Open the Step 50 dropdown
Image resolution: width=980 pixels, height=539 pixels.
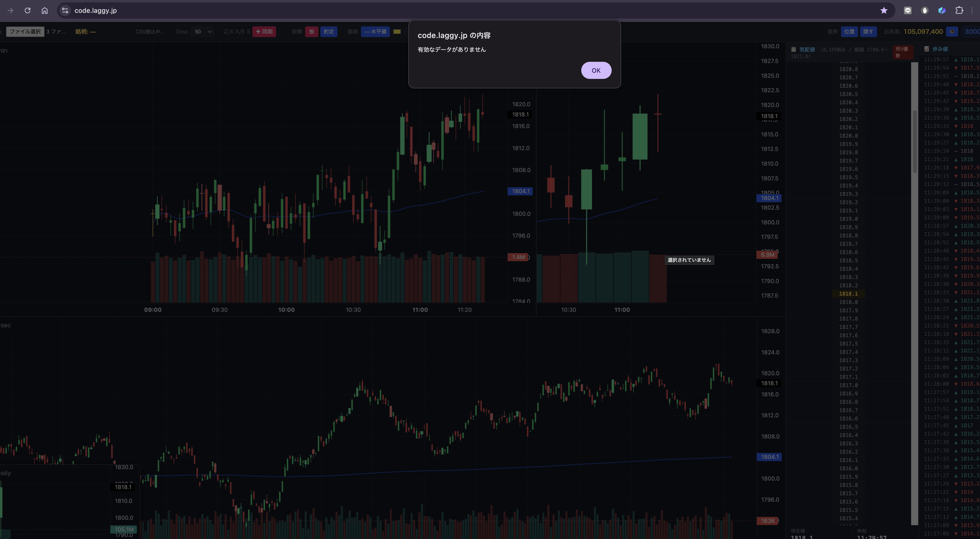pyautogui.click(x=202, y=32)
